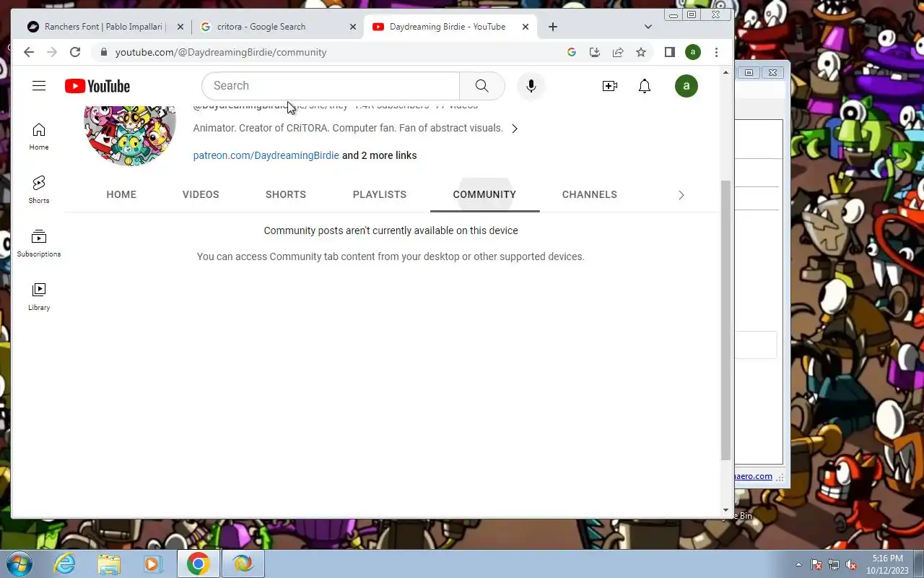View site info lock icon

click(104, 52)
